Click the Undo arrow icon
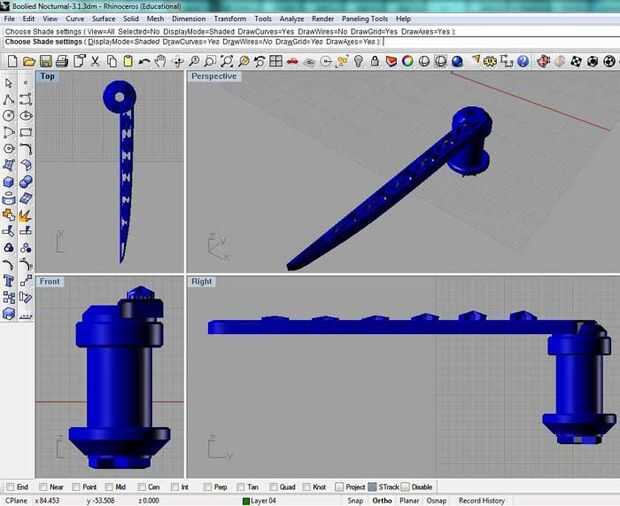Image resolution: width=620 pixels, height=506 pixels. 144,61
